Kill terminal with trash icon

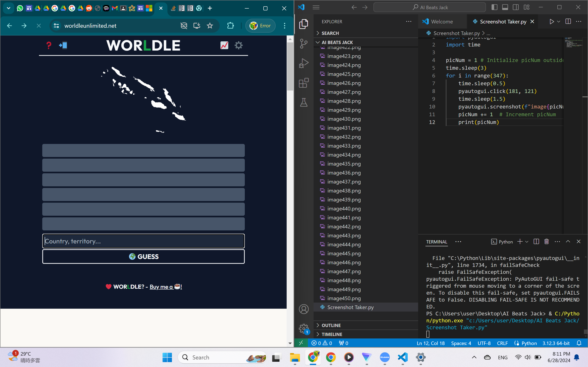(546, 242)
